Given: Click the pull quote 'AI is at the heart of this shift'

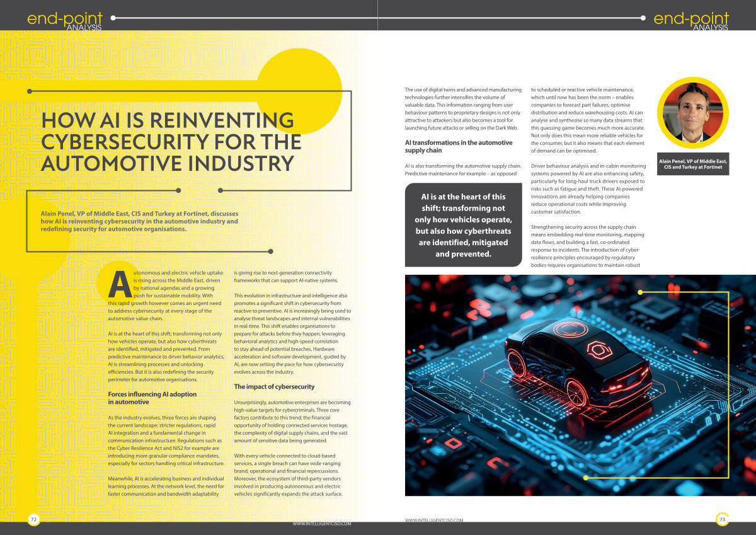Looking at the screenshot, I should click(x=463, y=225).
